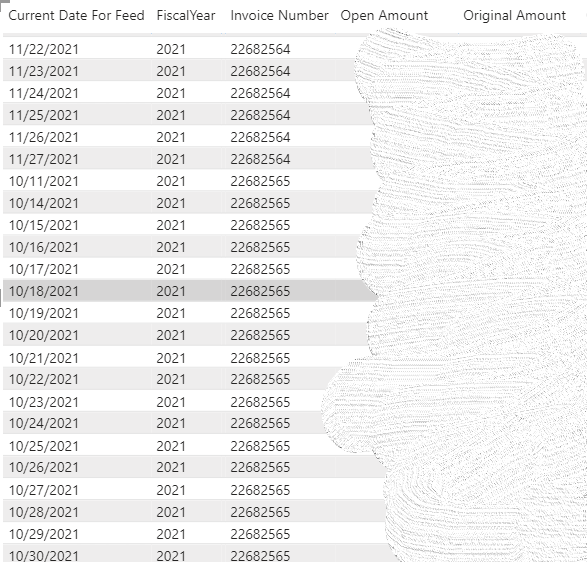Select fiscal year 2021 in the 11/24/2021 row
Image resolution: width=587 pixels, height=562 pixels.
pyautogui.click(x=171, y=93)
